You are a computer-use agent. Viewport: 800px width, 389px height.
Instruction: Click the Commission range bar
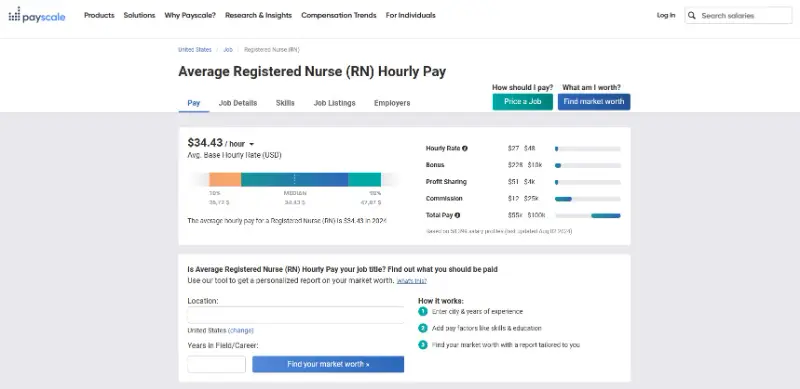(x=588, y=199)
